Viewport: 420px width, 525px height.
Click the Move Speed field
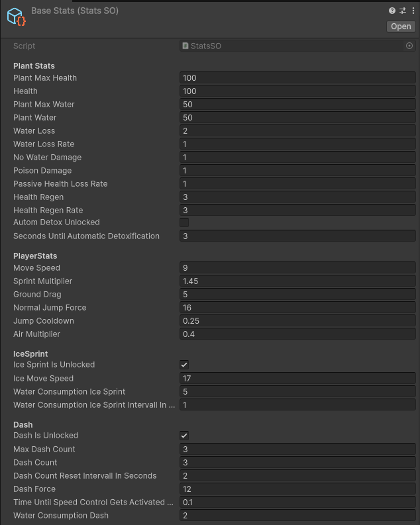point(297,268)
